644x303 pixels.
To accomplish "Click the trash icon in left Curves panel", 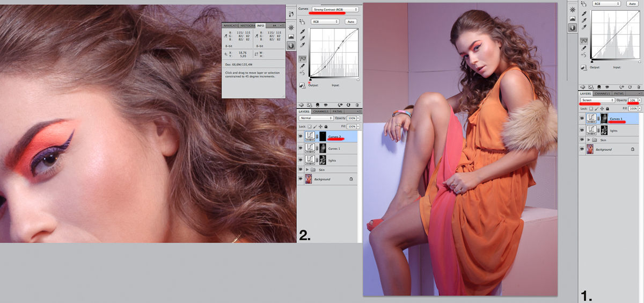I will tap(356, 105).
